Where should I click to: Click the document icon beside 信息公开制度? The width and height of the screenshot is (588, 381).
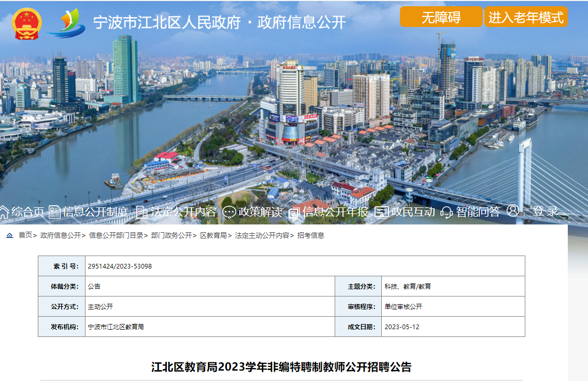[x=54, y=212]
